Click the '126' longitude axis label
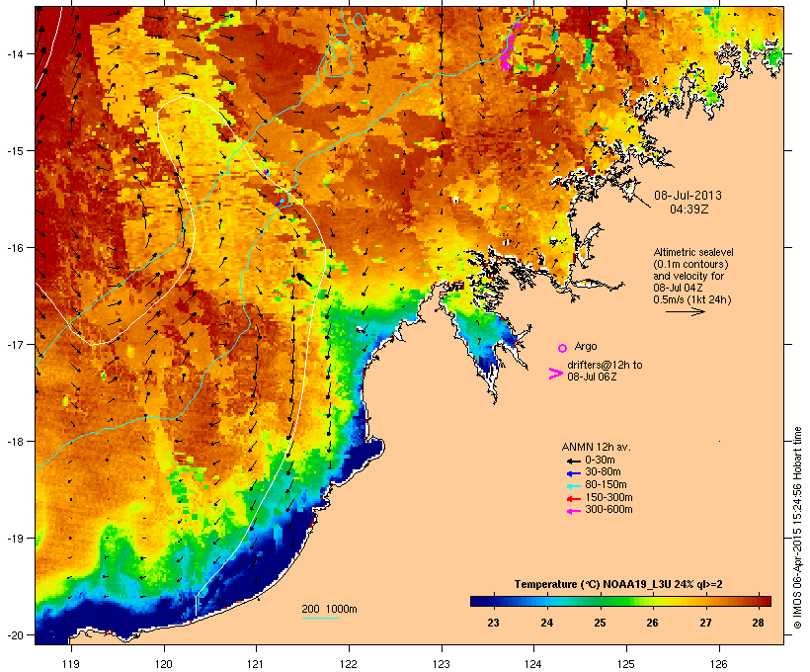The height and width of the screenshot is (672, 810). pyautogui.click(x=718, y=664)
